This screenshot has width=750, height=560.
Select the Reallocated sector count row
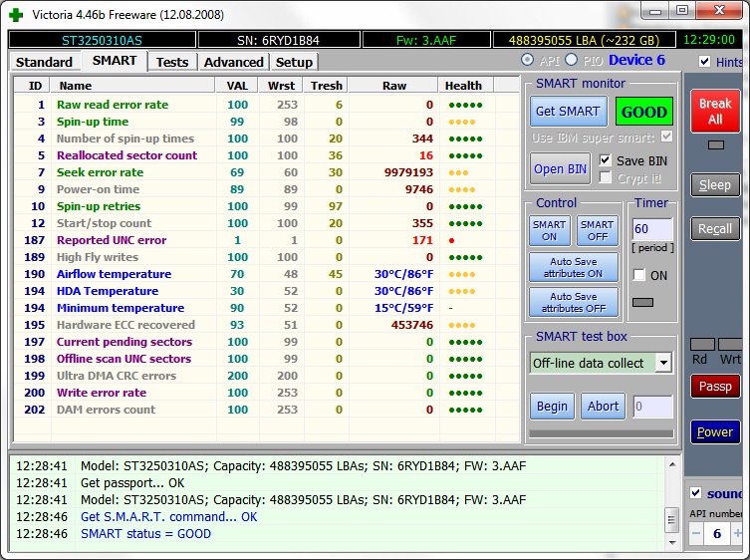click(x=266, y=155)
